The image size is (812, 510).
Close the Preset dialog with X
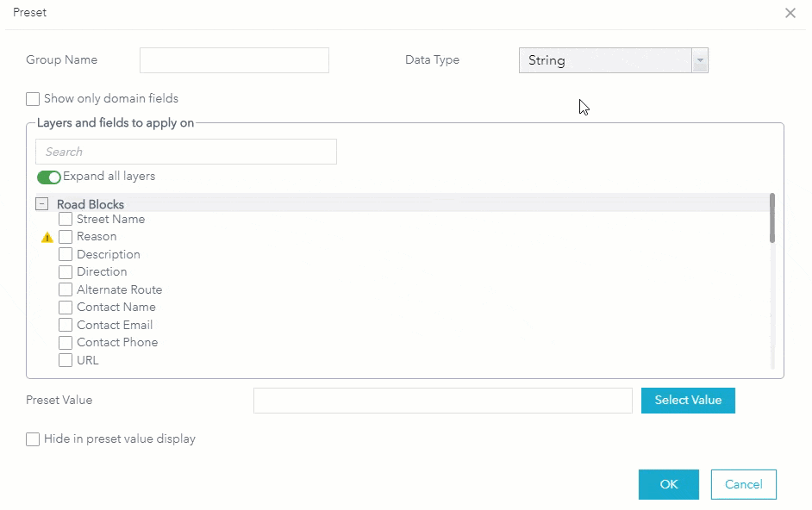(790, 13)
